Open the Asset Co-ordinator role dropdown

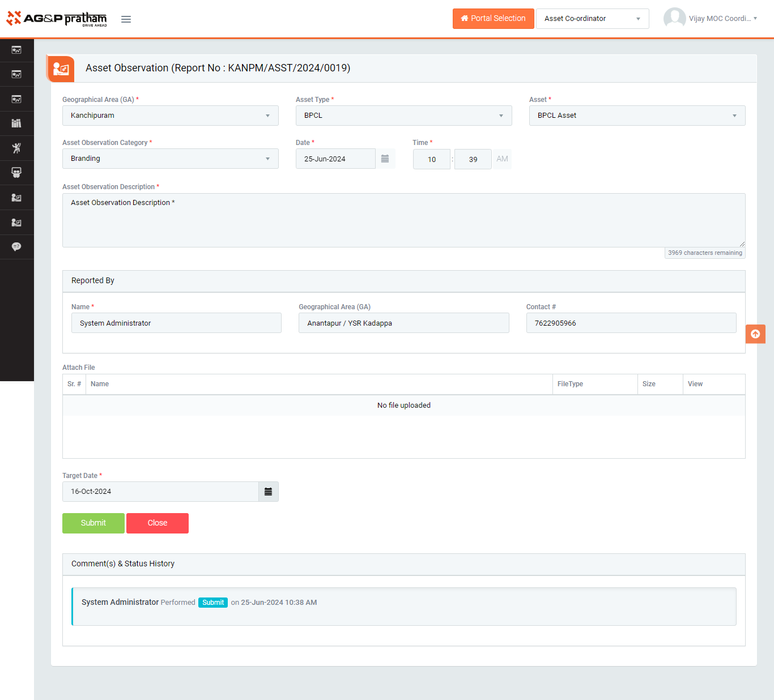(592, 19)
